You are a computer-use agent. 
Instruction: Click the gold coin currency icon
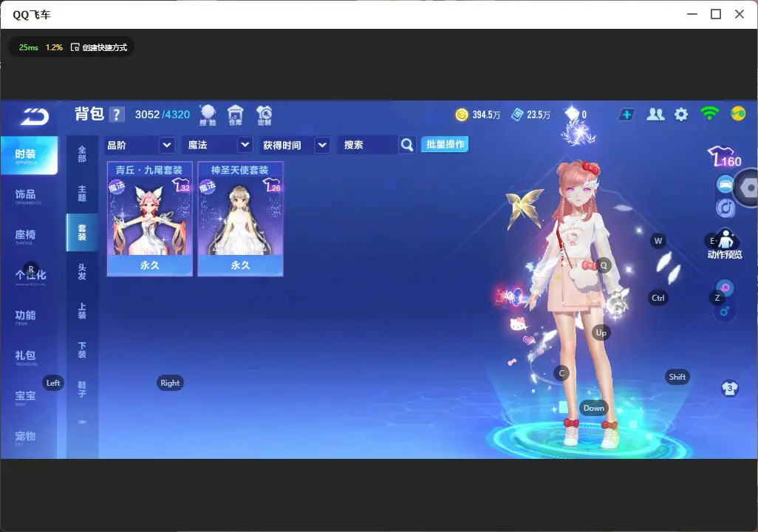tap(462, 115)
